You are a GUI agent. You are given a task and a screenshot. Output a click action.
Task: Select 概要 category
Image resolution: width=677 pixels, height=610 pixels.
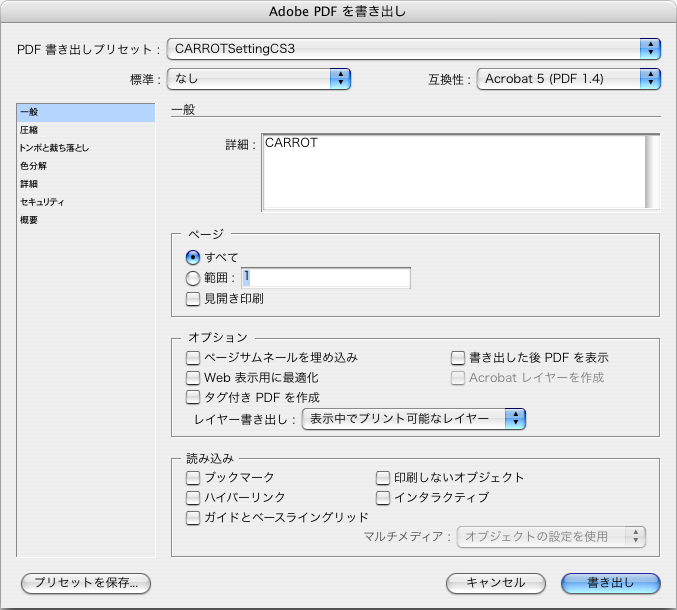[86, 220]
